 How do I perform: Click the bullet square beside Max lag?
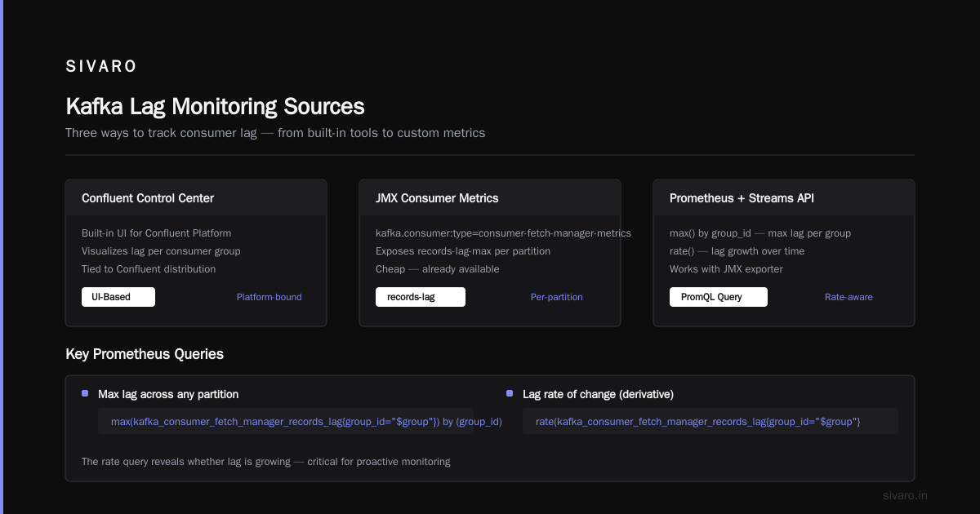(x=85, y=393)
